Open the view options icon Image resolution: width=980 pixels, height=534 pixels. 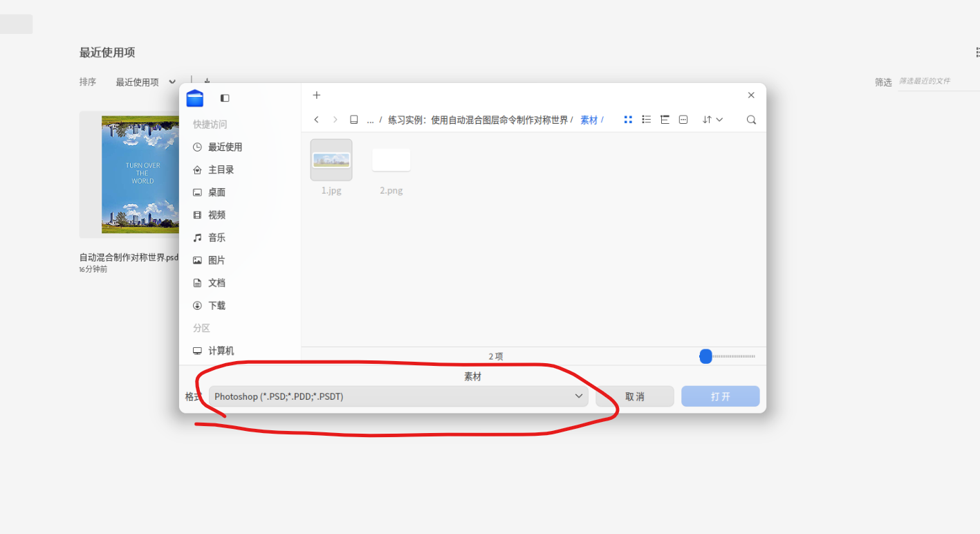(x=683, y=120)
